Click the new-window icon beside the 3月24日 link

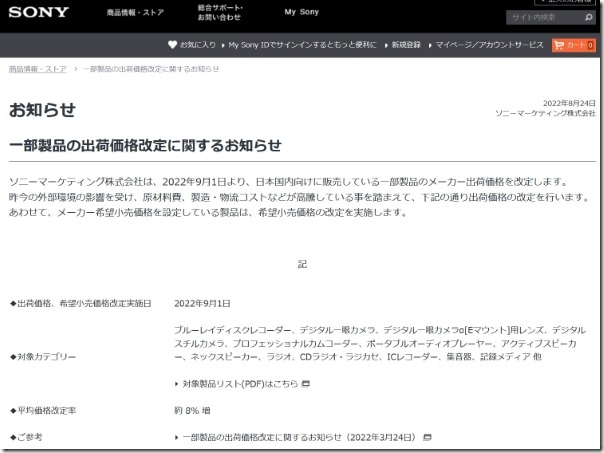(427, 437)
